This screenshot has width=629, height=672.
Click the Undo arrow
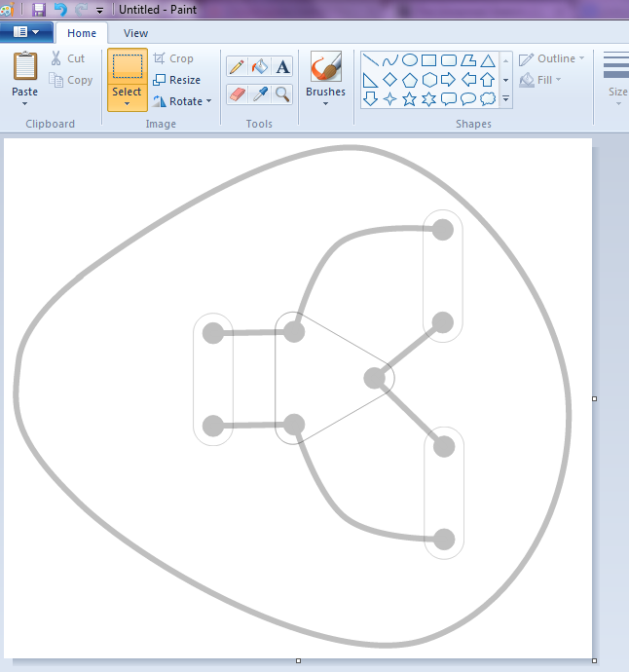60,10
